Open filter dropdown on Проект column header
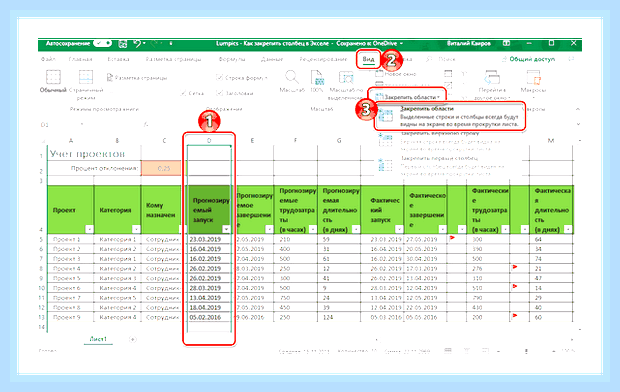Viewport: 620px width, 392px height. (89, 229)
